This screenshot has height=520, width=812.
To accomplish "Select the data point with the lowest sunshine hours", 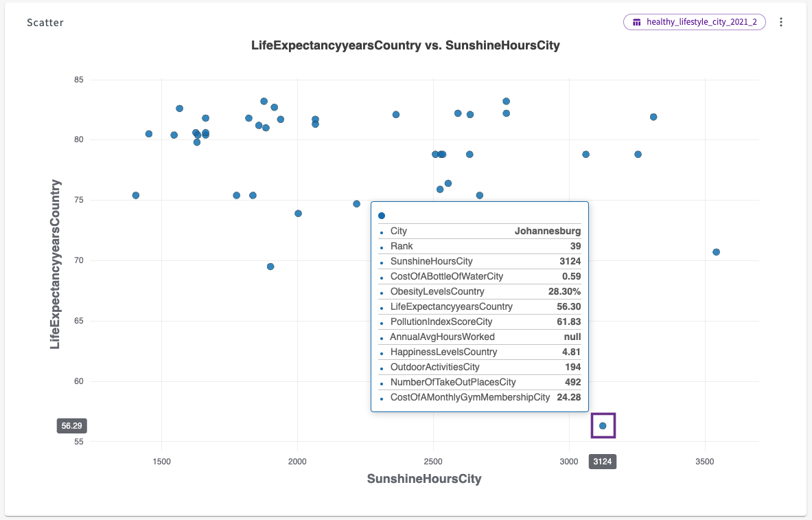I will 136,196.
